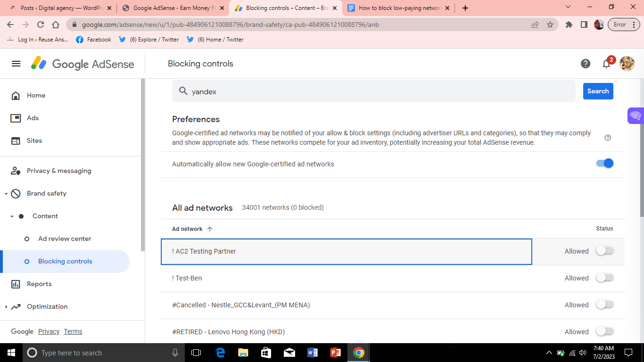The image size is (644, 362).
Task: View site information via the lock icon
Action: (x=74, y=25)
